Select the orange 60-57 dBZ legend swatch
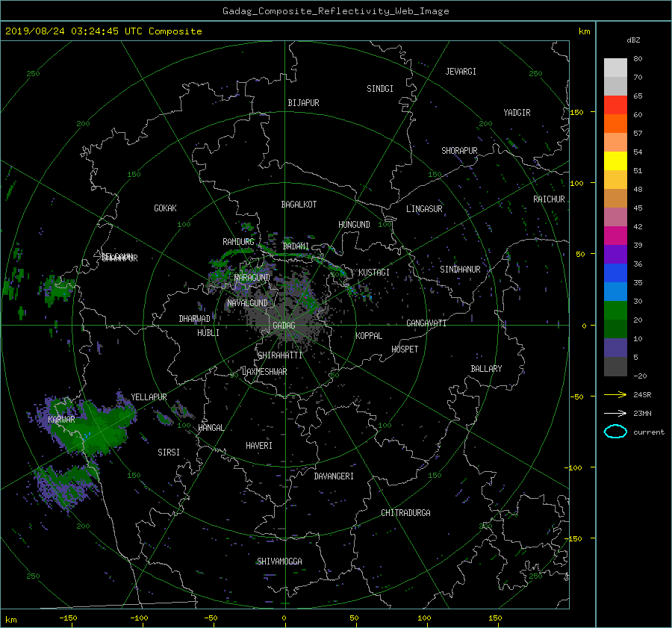This screenshot has width=672, height=628. (615, 123)
